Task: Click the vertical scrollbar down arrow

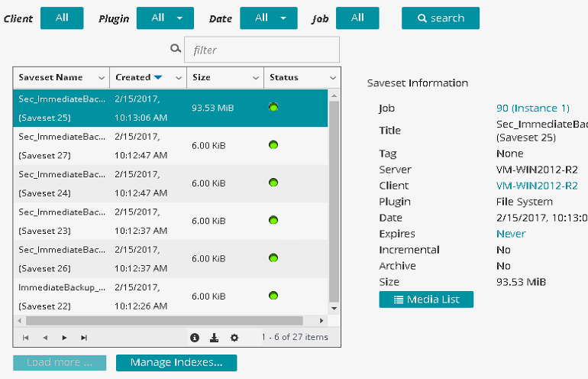Action: click(x=334, y=309)
